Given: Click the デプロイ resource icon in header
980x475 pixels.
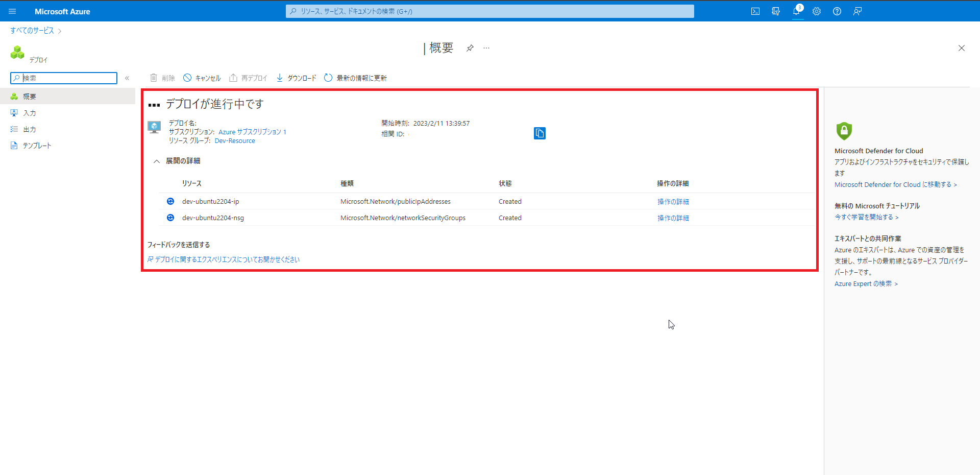Looking at the screenshot, I should [17, 52].
